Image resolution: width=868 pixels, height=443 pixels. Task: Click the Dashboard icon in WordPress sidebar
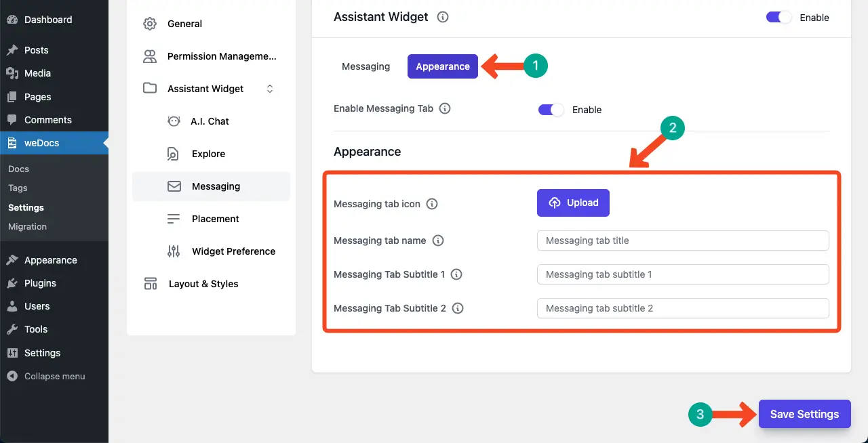[12, 20]
